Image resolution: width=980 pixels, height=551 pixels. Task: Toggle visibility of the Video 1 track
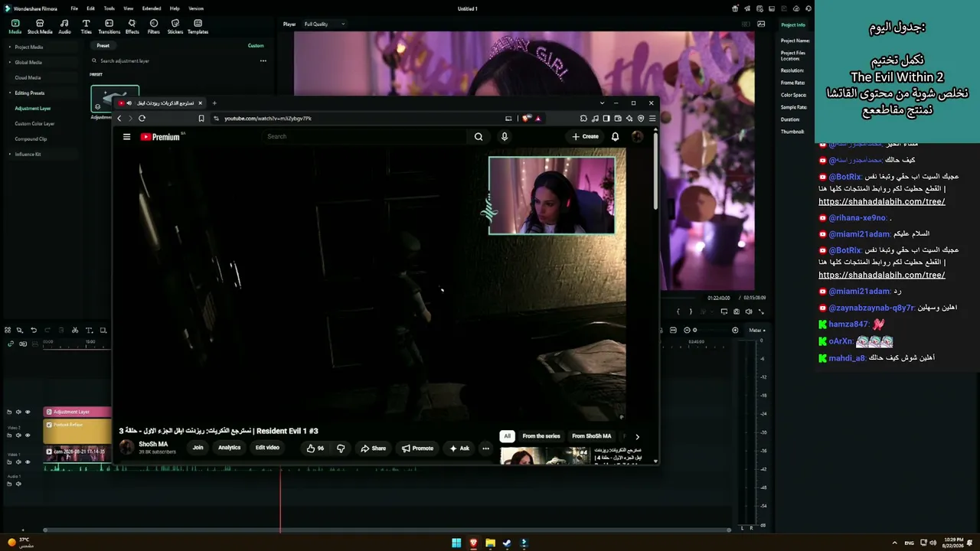[x=28, y=462]
